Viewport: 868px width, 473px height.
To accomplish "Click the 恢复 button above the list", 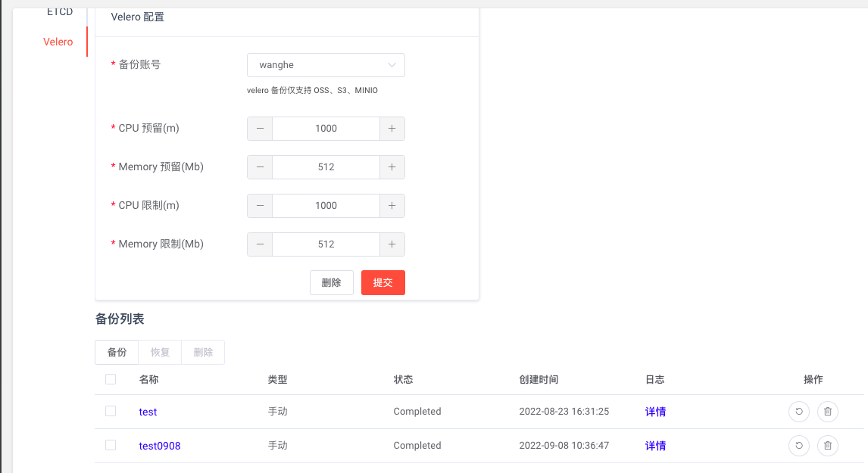I will point(160,353).
